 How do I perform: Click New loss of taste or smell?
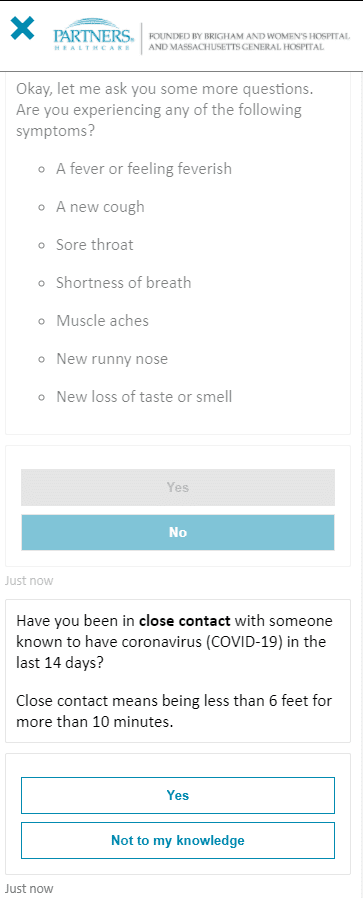144,397
